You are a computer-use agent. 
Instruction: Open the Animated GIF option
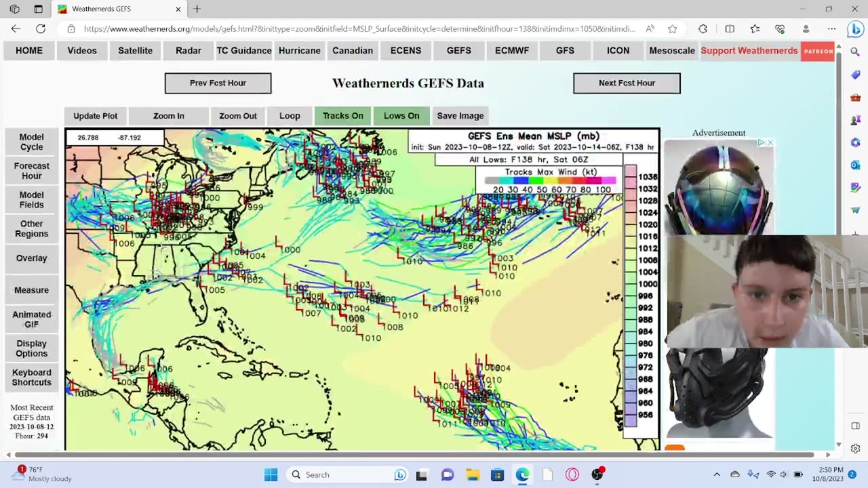point(31,319)
